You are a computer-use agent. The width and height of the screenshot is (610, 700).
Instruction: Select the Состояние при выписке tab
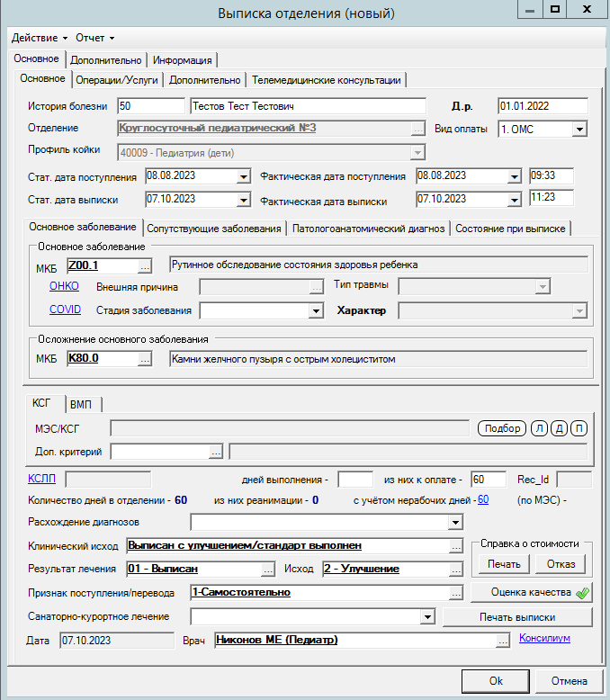510,229
